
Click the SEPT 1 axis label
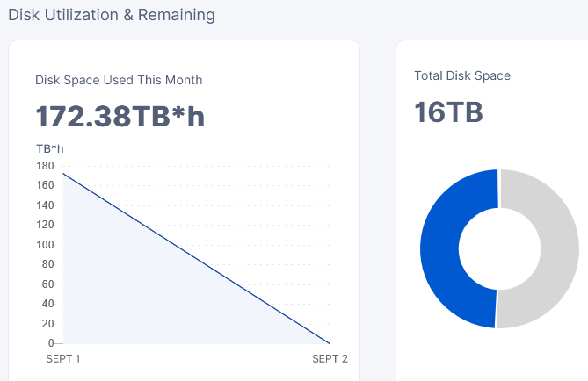63,359
